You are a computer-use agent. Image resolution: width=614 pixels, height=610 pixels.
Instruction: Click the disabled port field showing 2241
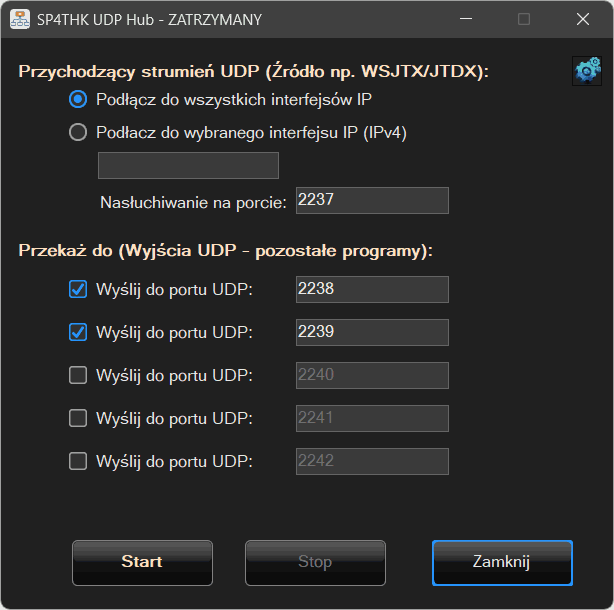[x=372, y=418]
